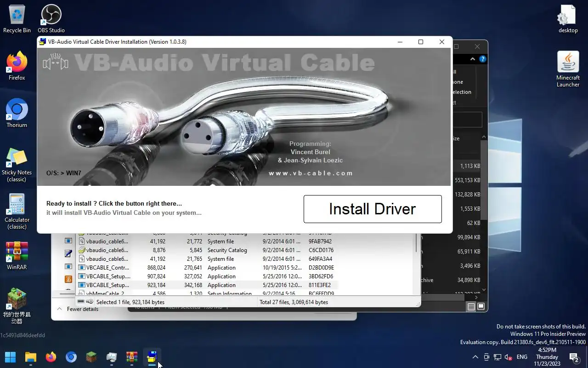This screenshot has width=588, height=368.
Task: Open the taskbar clock and date
Action: (x=547, y=357)
